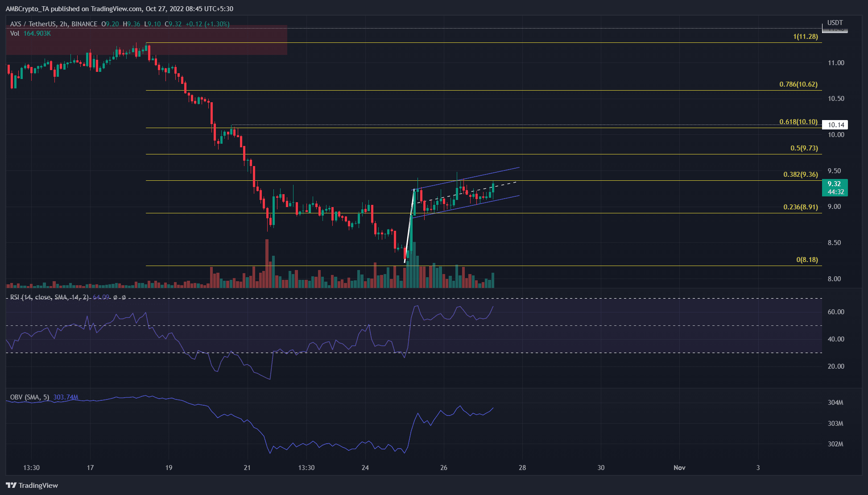The width and height of the screenshot is (868, 495).
Task: Click the 11.00 price axis value
Action: pos(836,63)
